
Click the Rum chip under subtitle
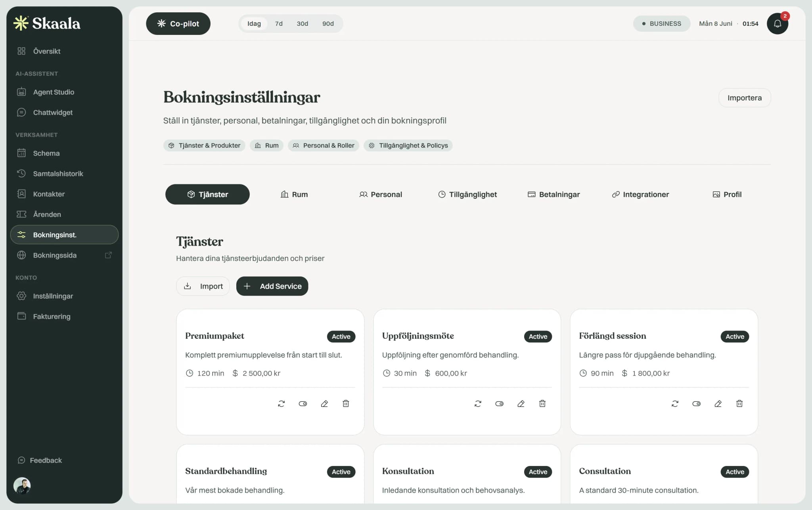(266, 145)
